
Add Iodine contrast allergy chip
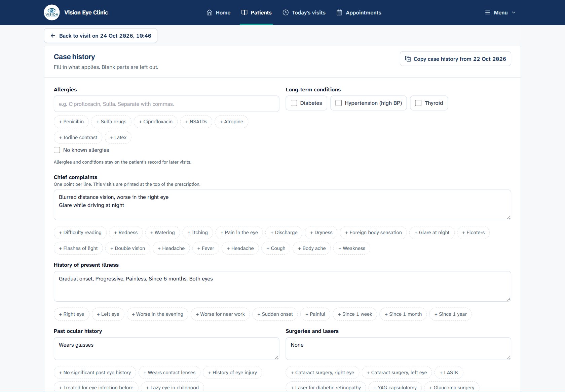(x=78, y=137)
